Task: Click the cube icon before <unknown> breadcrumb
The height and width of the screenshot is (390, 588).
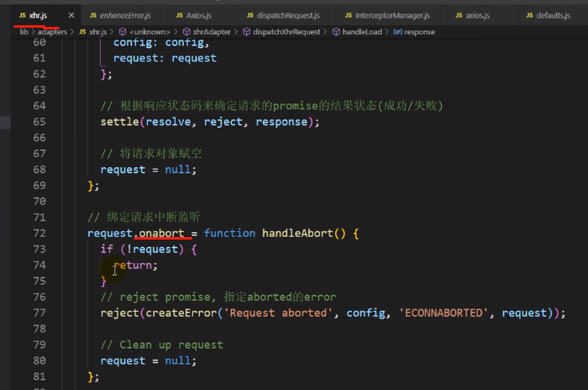Action: point(123,32)
